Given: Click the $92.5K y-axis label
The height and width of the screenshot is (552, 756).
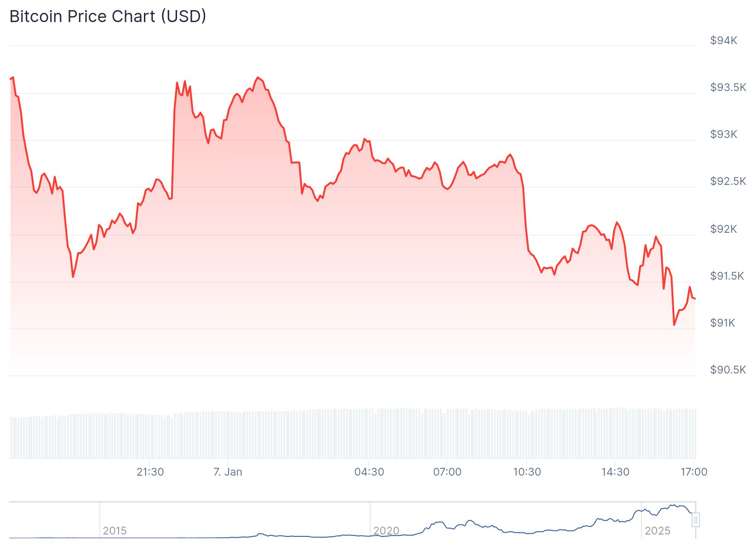Looking at the screenshot, I should 728,181.
